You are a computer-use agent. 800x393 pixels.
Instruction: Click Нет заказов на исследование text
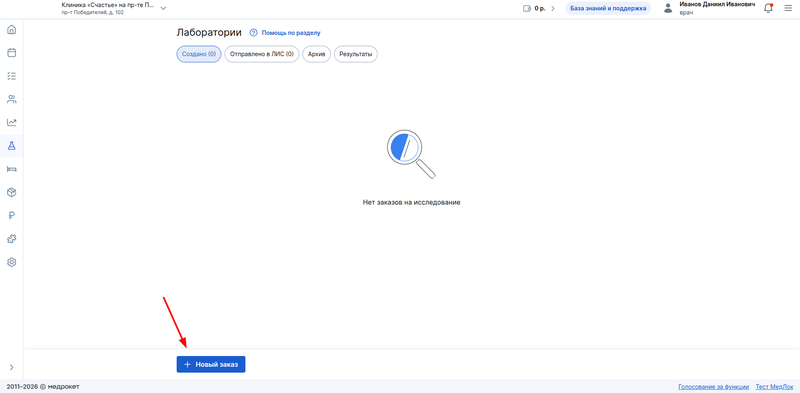click(x=411, y=202)
